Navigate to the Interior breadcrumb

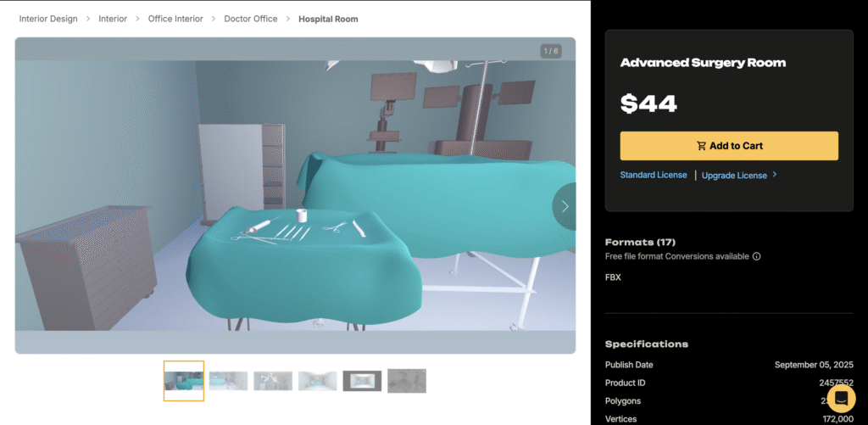(x=114, y=19)
